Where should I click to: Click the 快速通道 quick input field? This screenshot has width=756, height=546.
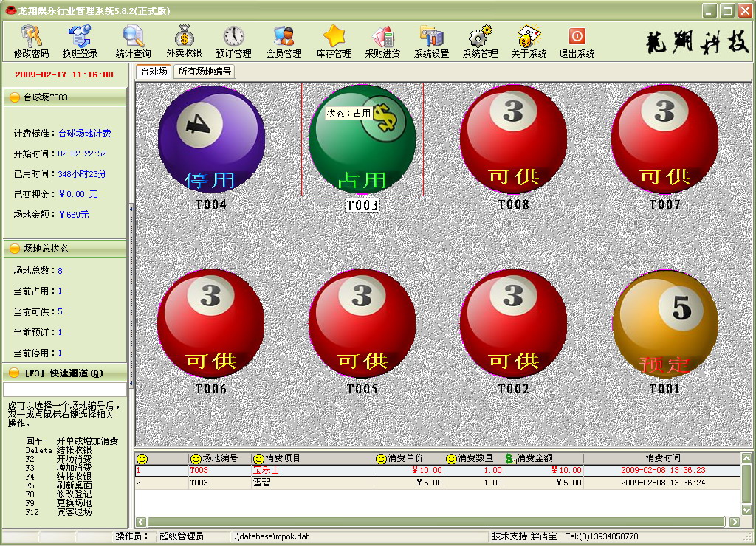click(x=65, y=390)
